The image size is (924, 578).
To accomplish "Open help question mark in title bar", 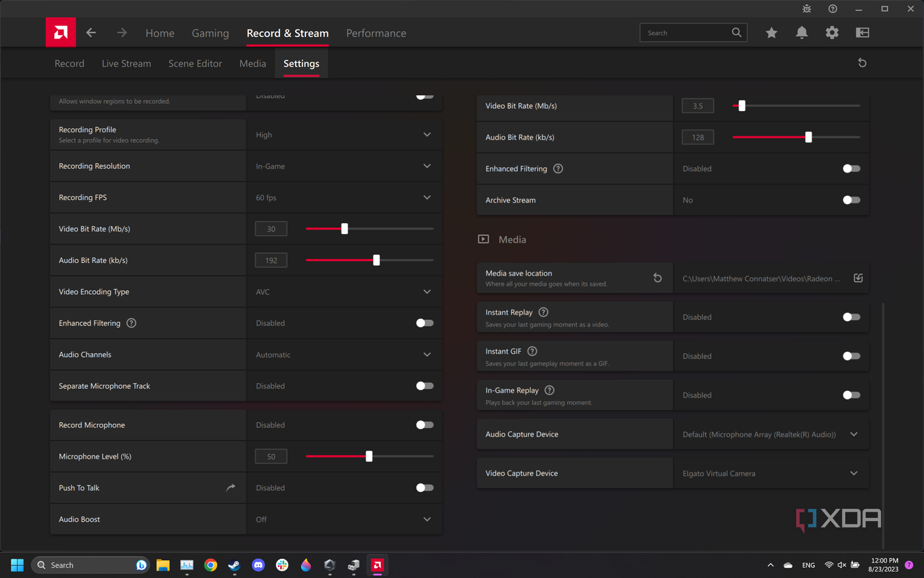I will pyautogui.click(x=832, y=9).
